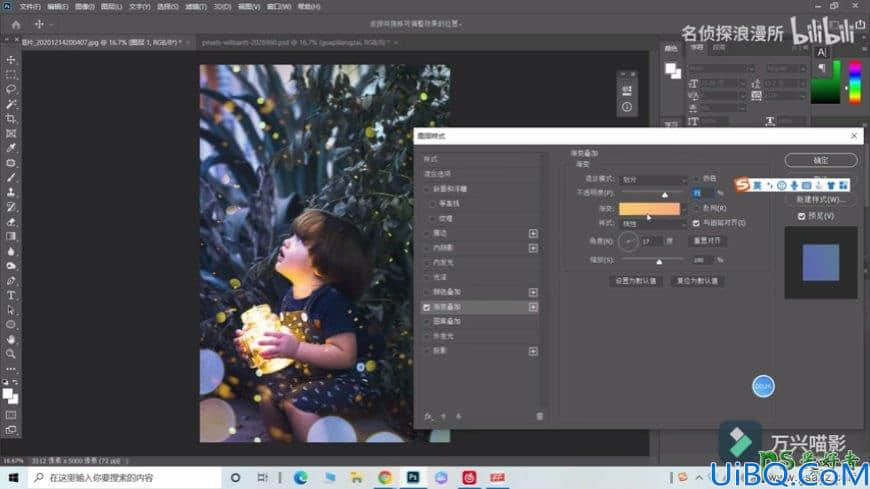
Task: Click the fx icon in Layer Style dialog
Action: click(428, 416)
